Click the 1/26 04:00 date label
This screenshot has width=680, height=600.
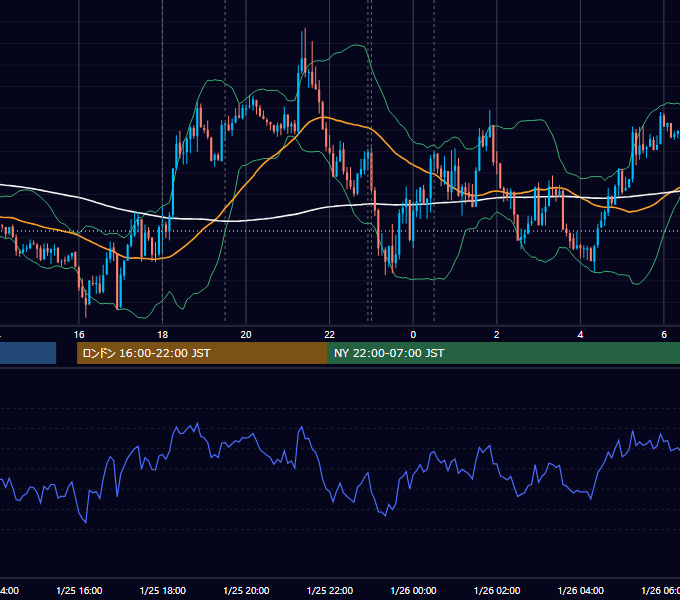(581, 591)
